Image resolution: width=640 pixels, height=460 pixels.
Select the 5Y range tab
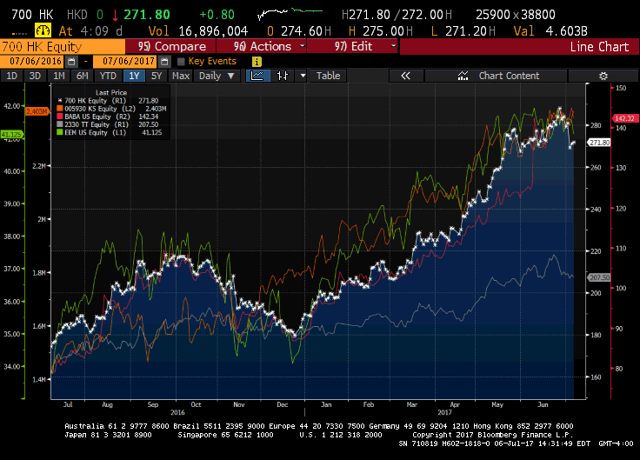(157, 76)
